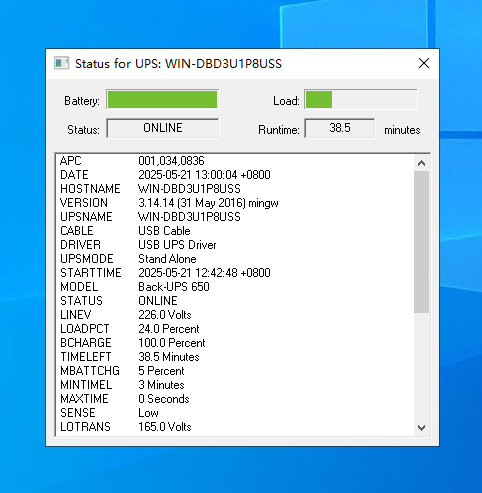Click the Load progress bar
This screenshot has width=482, height=493.
pyautogui.click(x=361, y=99)
